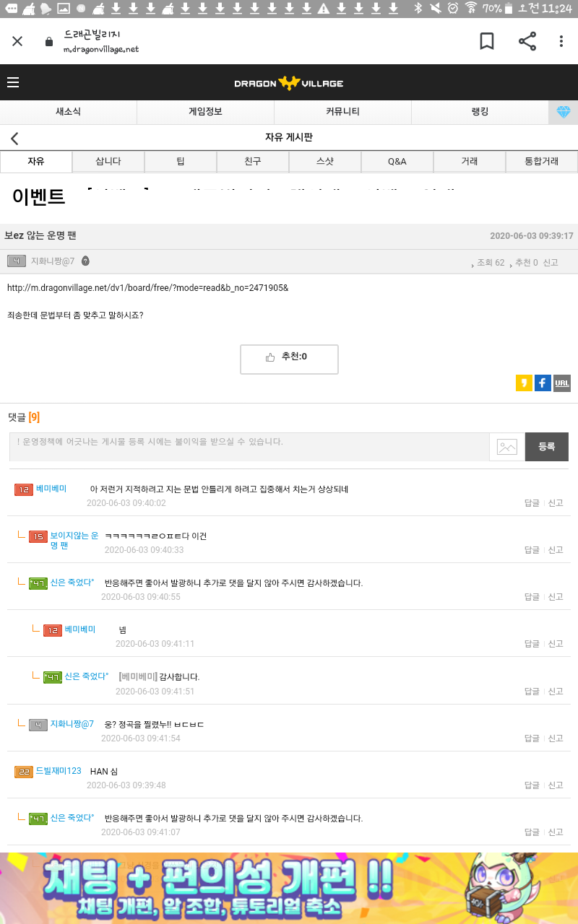Viewport: 578px width, 924px height.
Task: Go back using the left chevron arrow
Action: [14, 139]
